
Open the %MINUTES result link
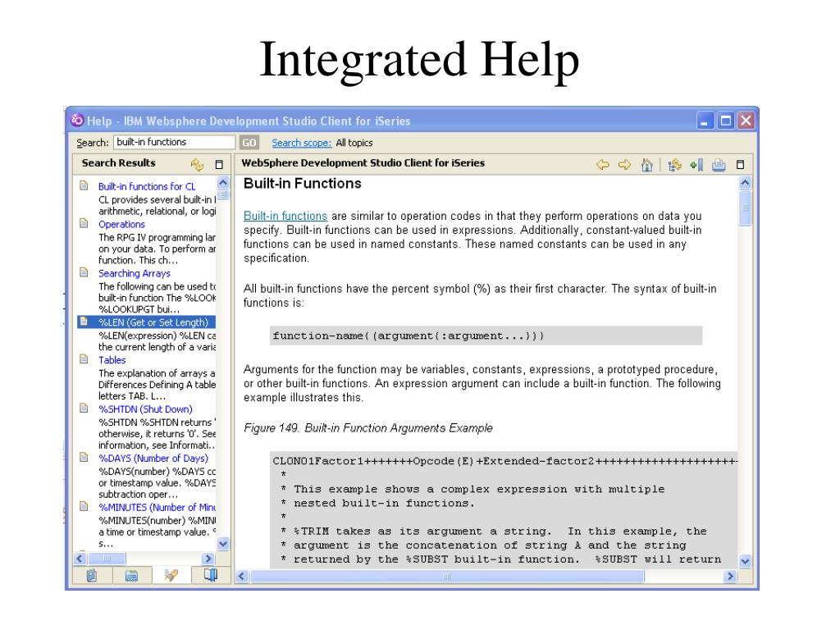point(157,507)
